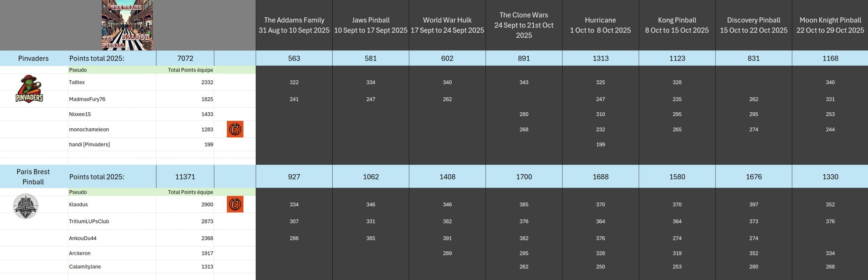Click Paris Brest Discovery total 1676

[x=753, y=177]
